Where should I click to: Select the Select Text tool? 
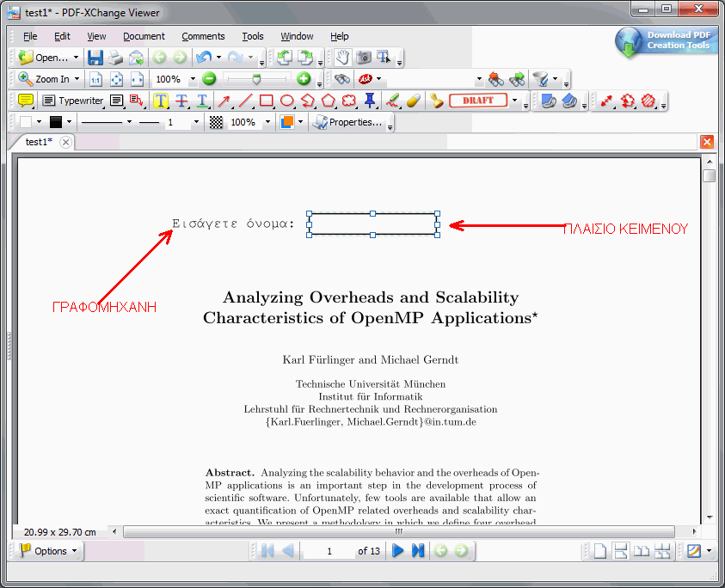click(384, 58)
